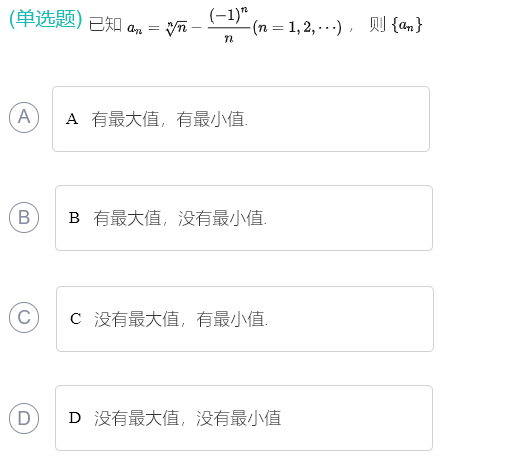Viewport: 528px width, 462px height.
Task: Pick the circled D radio option
Action: (24, 418)
